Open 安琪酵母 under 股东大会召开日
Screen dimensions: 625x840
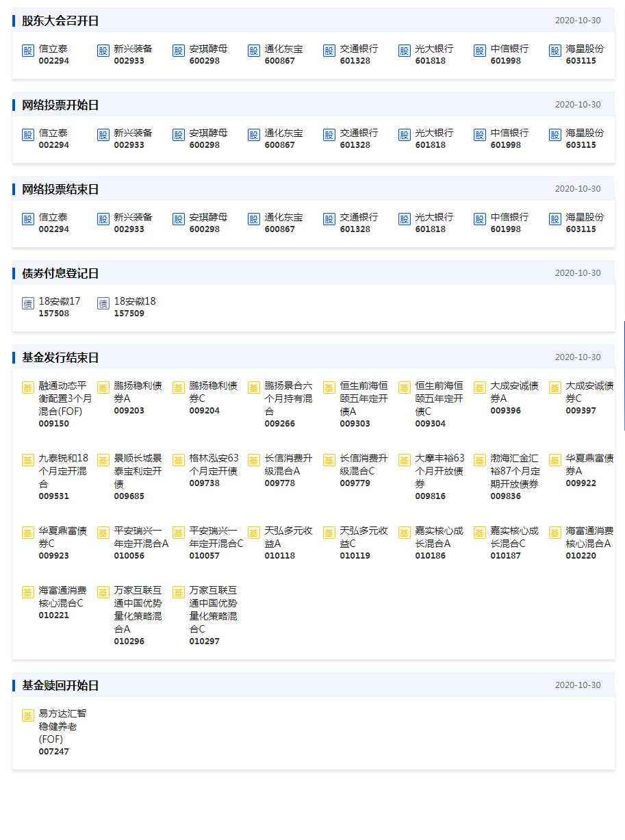point(208,49)
